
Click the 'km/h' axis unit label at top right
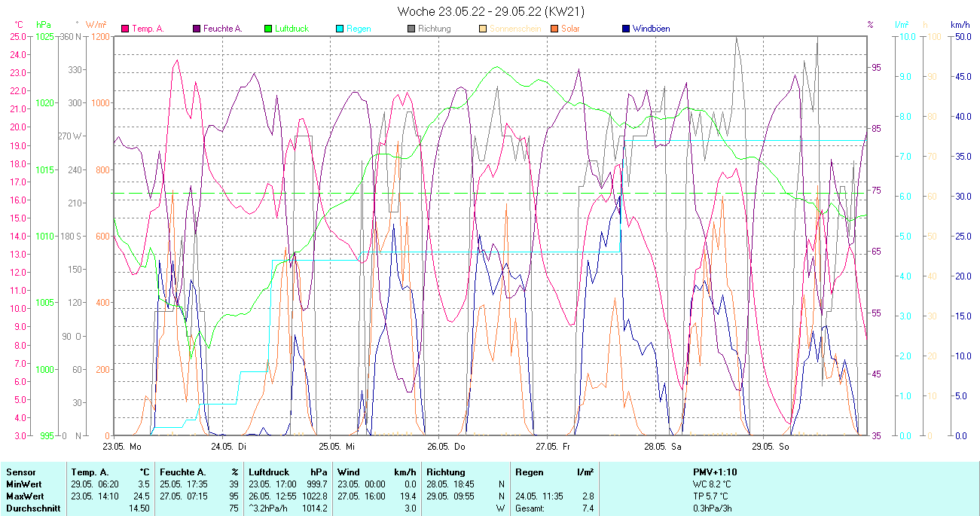click(960, 25)
